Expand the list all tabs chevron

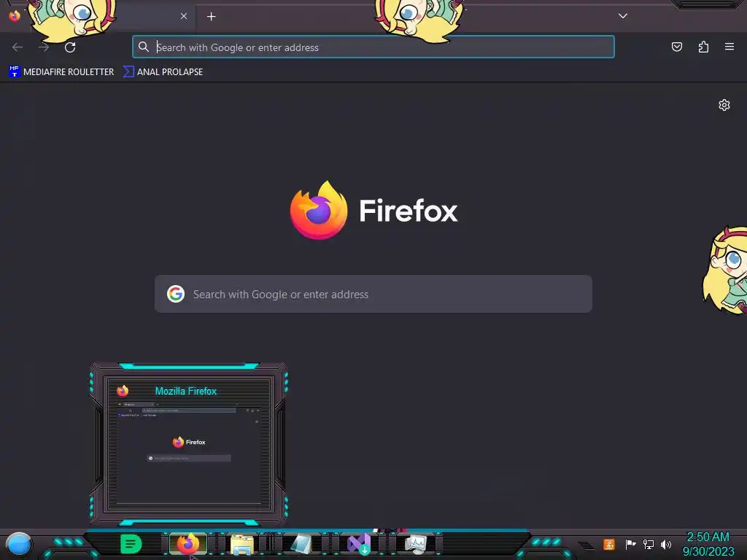[x=623, y=16]
